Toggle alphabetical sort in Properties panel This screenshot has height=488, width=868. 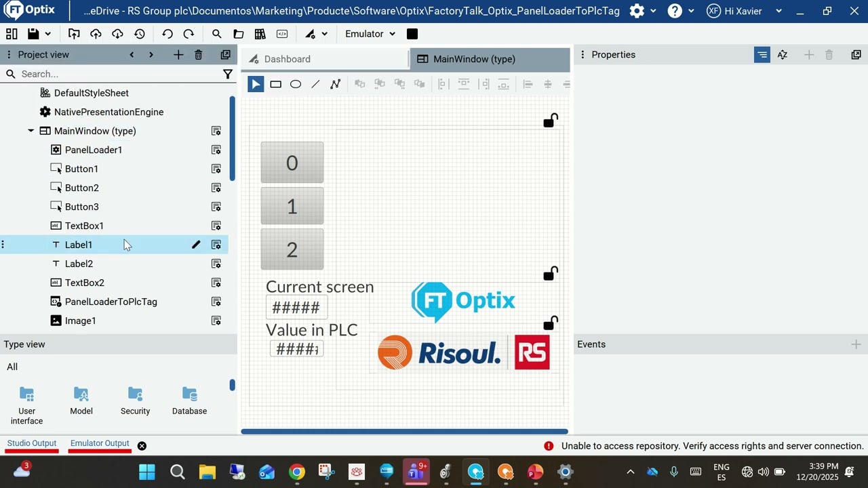pyautogui.click(x=783, y=55)
